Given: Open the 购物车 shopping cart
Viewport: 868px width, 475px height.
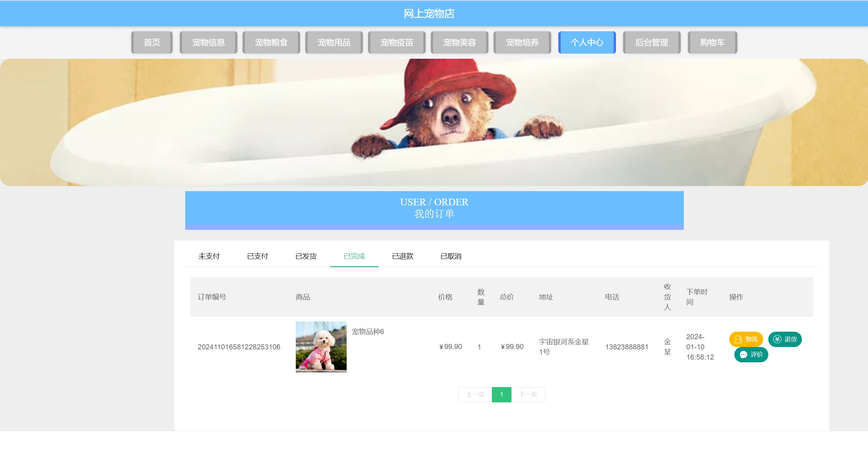Looking at the screenshot, I should coord(712,42).
